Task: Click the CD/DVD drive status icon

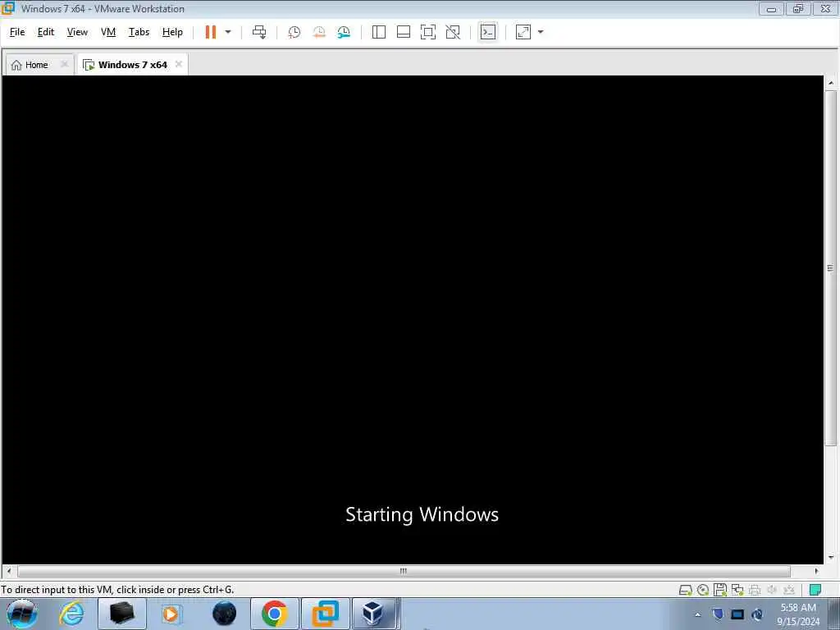Action: point(703,591)
